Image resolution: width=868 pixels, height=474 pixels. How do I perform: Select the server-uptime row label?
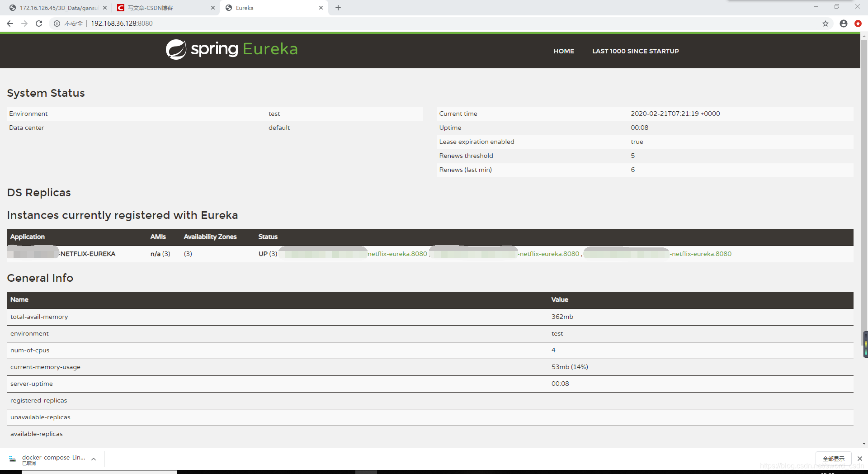pyautogui.click(x=32, y=384)
